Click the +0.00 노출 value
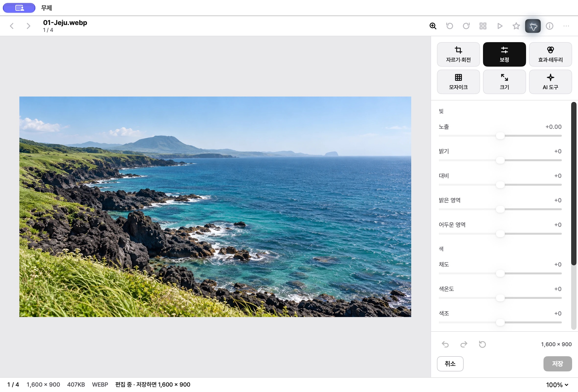578x392 pixels. [553, 127]
